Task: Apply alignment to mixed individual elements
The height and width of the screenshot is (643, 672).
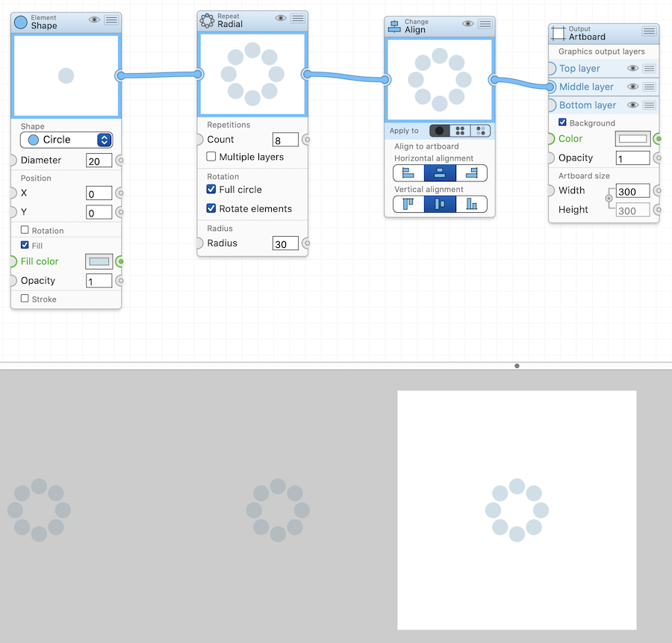Action: click(480, 131)
